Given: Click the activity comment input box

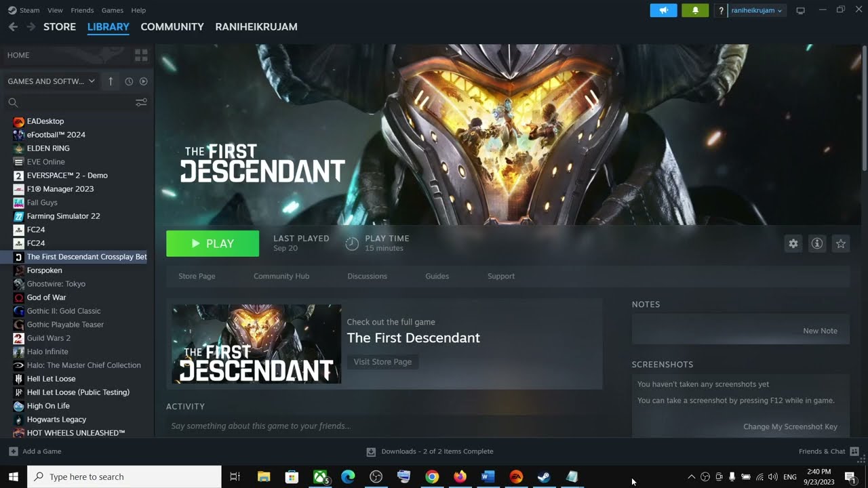Looking at the screenshot, I should [x=384, y=426].
